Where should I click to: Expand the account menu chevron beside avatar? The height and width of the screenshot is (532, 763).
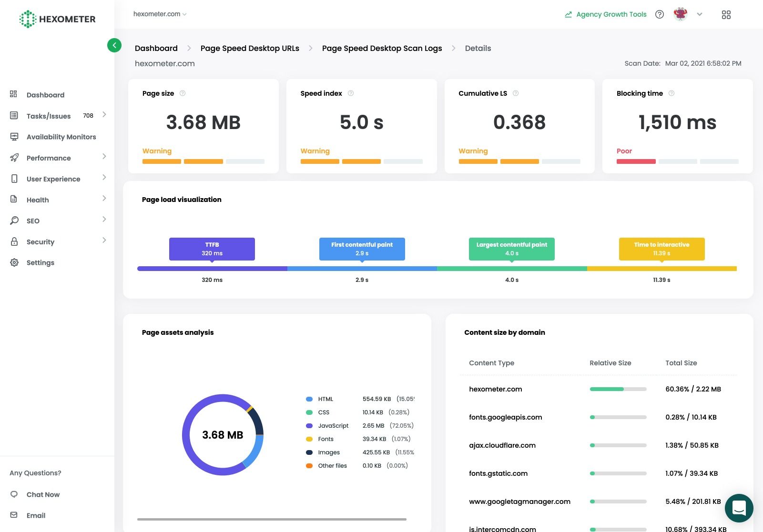pos(700,14)
